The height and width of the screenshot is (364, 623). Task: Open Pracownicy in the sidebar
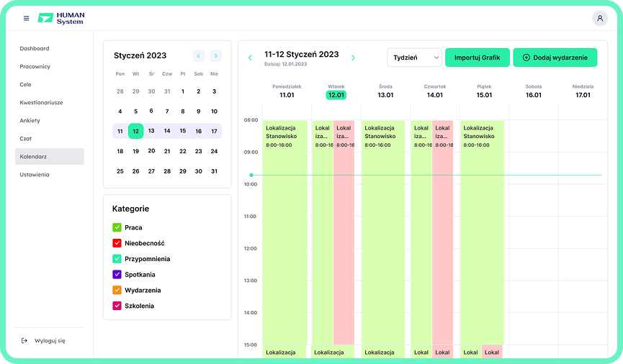[x=35, y=67]
